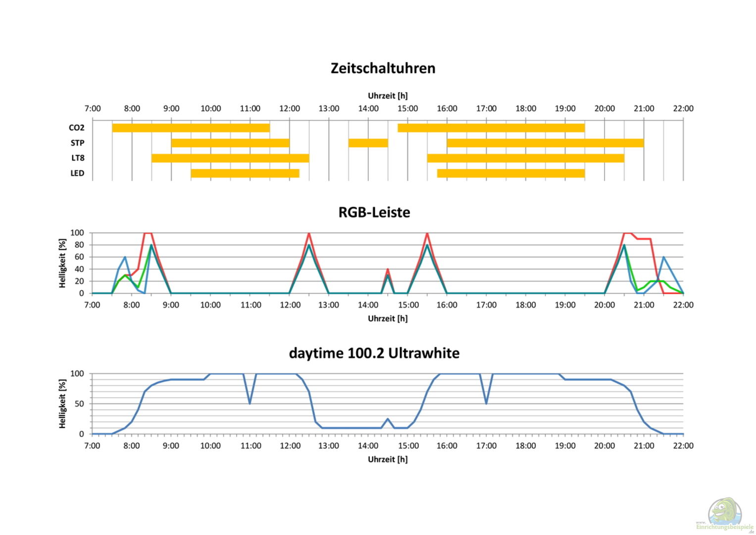The height and width of the screenshot is (535, 756).
Task: Click the LT8 row label
Action: [78, 158]
